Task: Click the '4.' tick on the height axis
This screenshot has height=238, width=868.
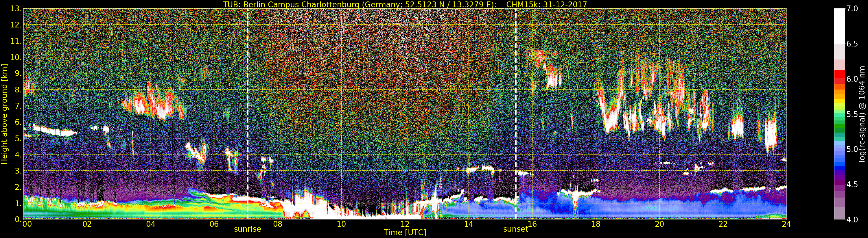Action: [18, 155]
